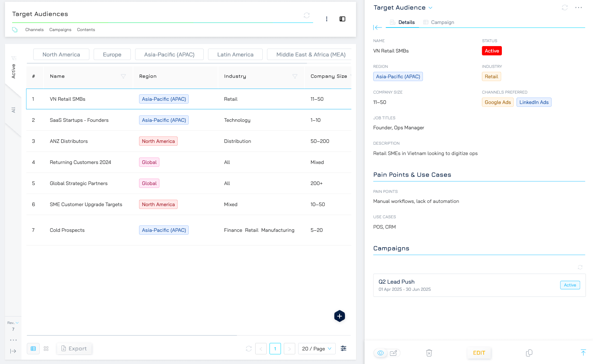Screen dimensions: 593x364
Task: Collapse detail panel with the left arrow icon
Action: click(x=377, y=28)
